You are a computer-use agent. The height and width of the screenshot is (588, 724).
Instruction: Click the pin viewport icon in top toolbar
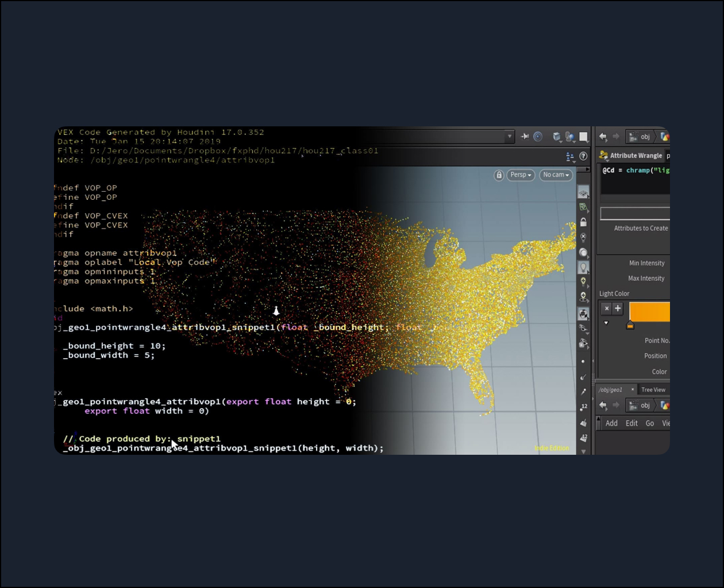(x=525, y=137)
